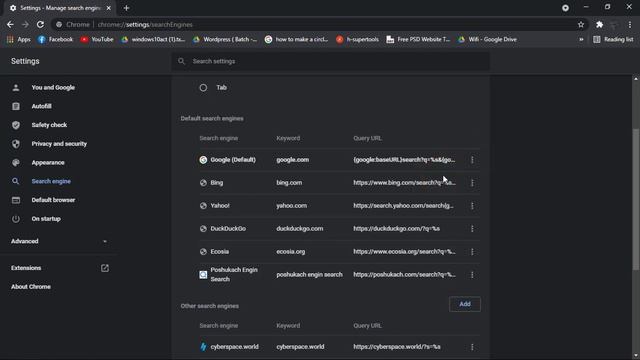The height and width of the screenshot is (360, 640).
Task: Open You and Google settings
Action: pyautogui.click(x=53, y=87)
